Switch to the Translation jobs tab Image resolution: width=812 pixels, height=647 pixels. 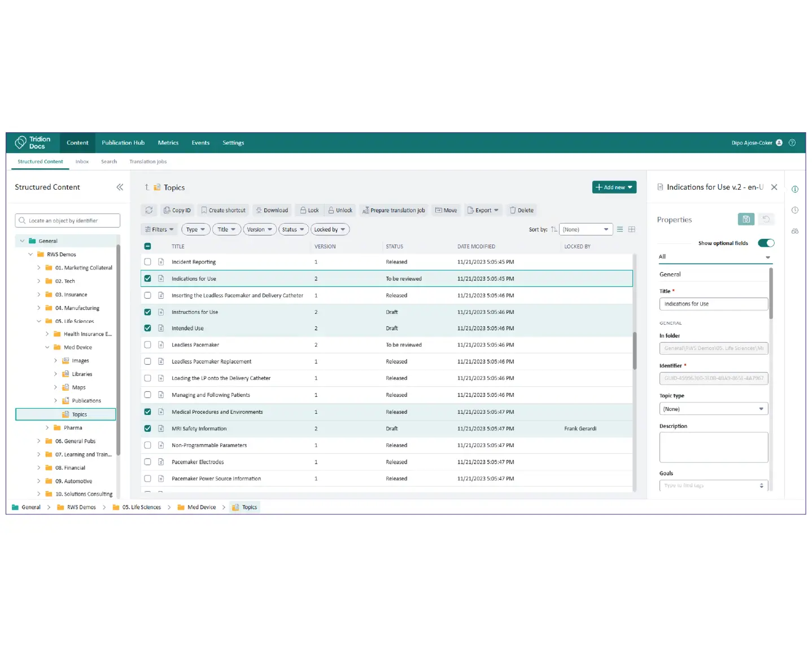tap(148, 161)
